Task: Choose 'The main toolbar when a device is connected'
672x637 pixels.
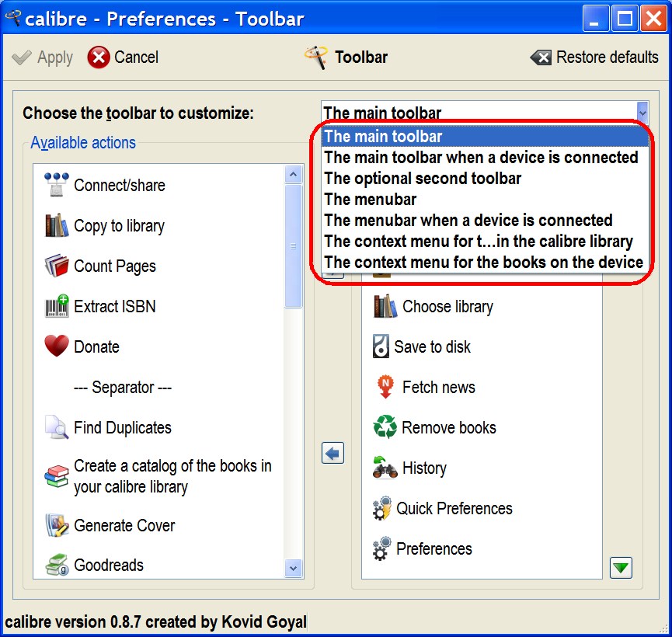Action: (x=485, y=158)
